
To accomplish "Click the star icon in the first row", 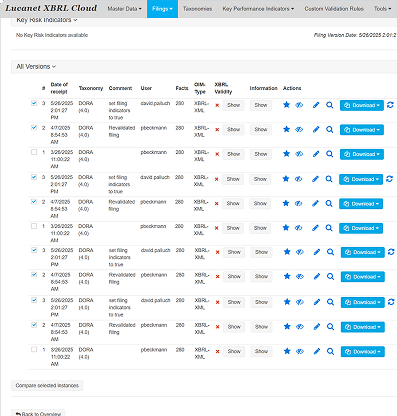I will (286, 105).
